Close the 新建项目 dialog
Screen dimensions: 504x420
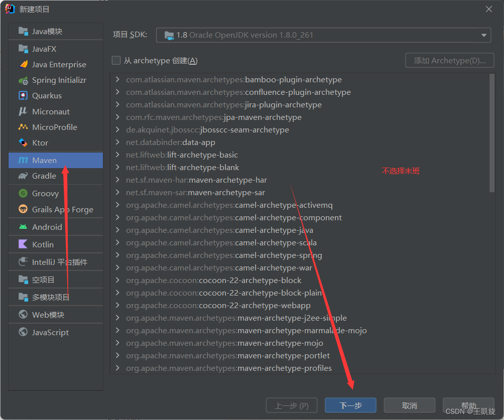488,9
